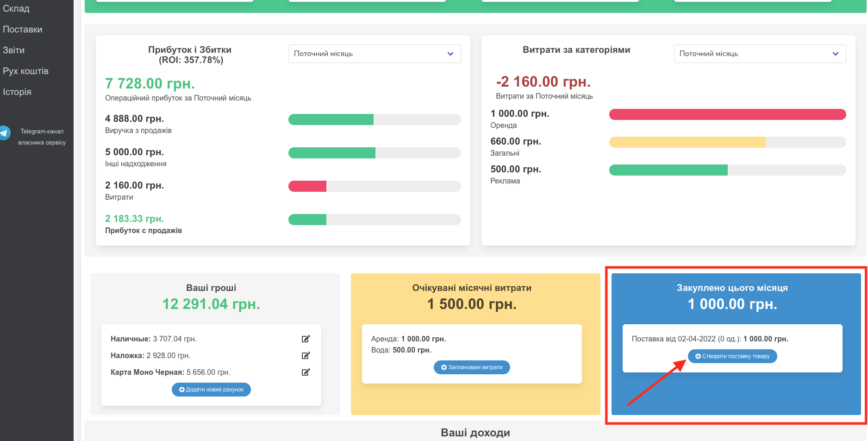
Task: Open the Склад section in the sidebar
Action: point(16,8)
